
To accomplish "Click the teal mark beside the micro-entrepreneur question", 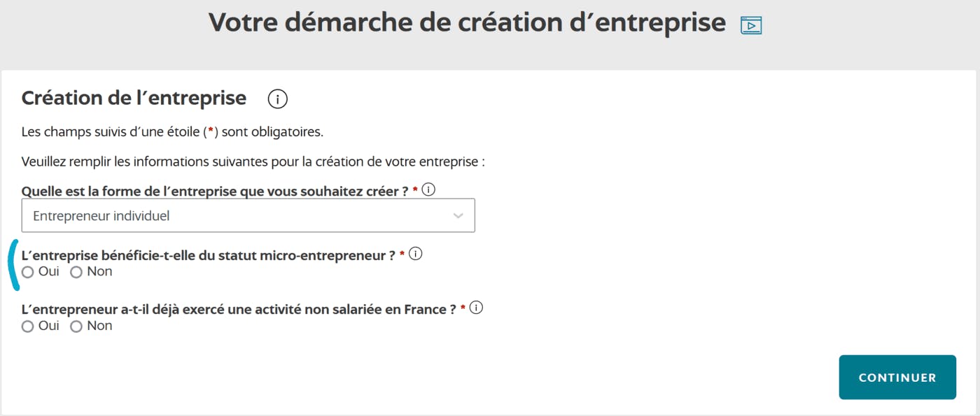I will [13, 266].
